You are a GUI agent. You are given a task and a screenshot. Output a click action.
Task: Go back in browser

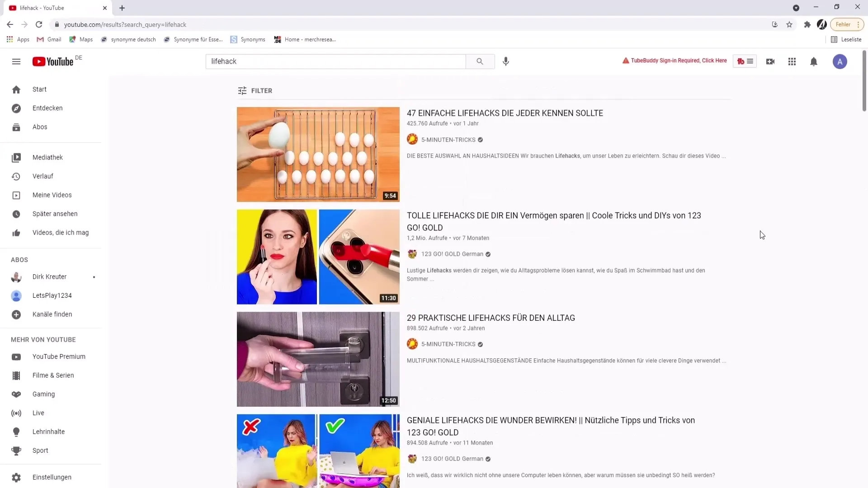click(10, 24)
